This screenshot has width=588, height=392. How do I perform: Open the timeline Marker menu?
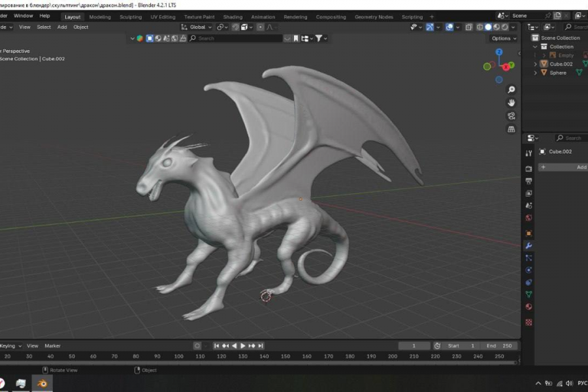point(52,346)
